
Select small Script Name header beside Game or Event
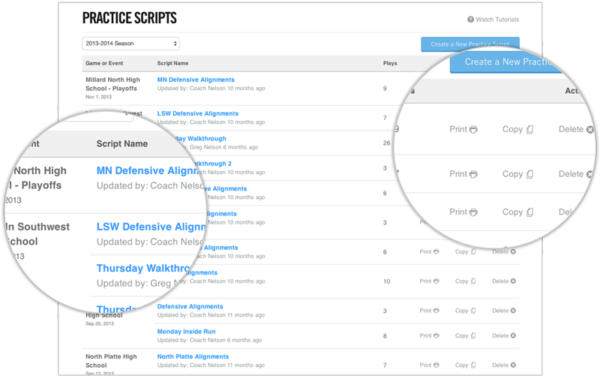pyautogui.click(x=173, y=63)
